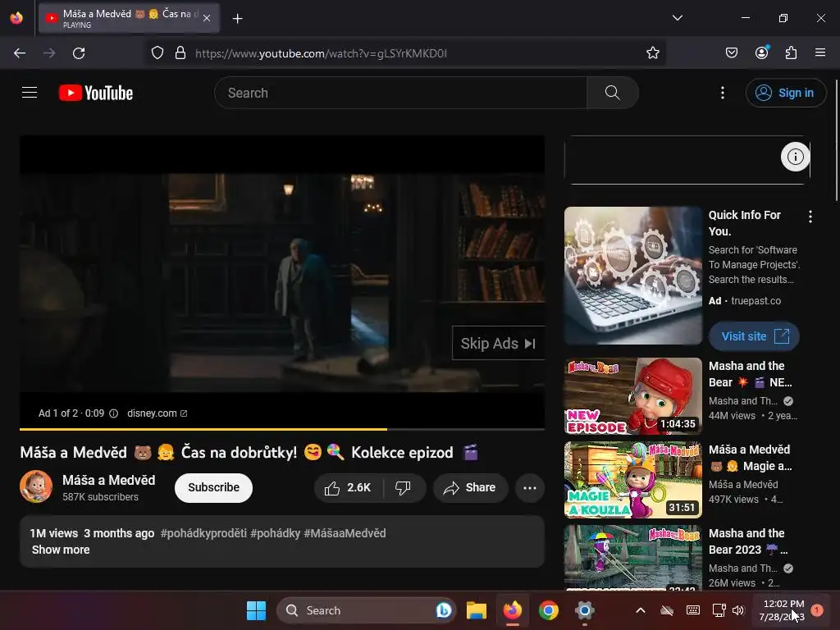This screenshot has width=840, height=630.
Task: Expand the list all tabs dropdown
Action: [677, 18]
